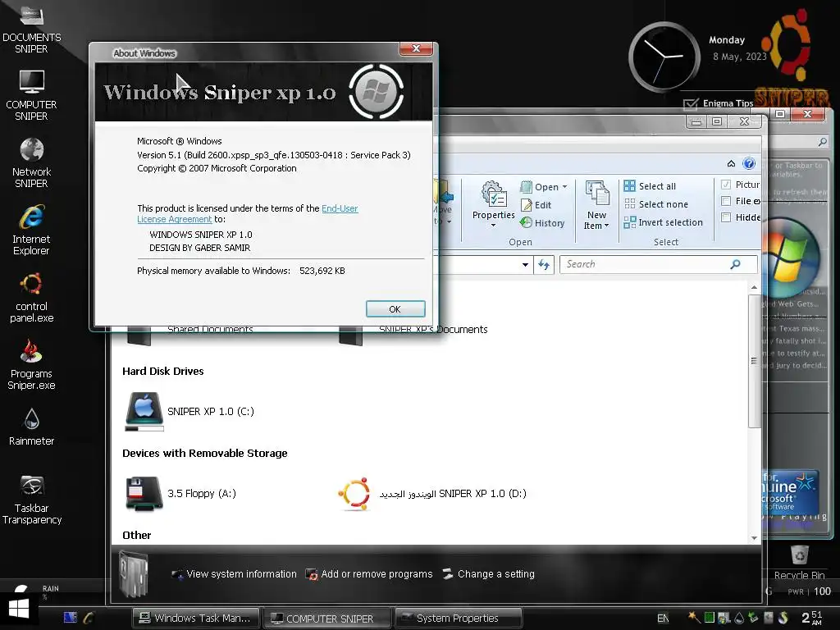The width and height of the screenshot is (840, 630).
Task: Click search magnifier icon in explorer
Action: point(736,264)
